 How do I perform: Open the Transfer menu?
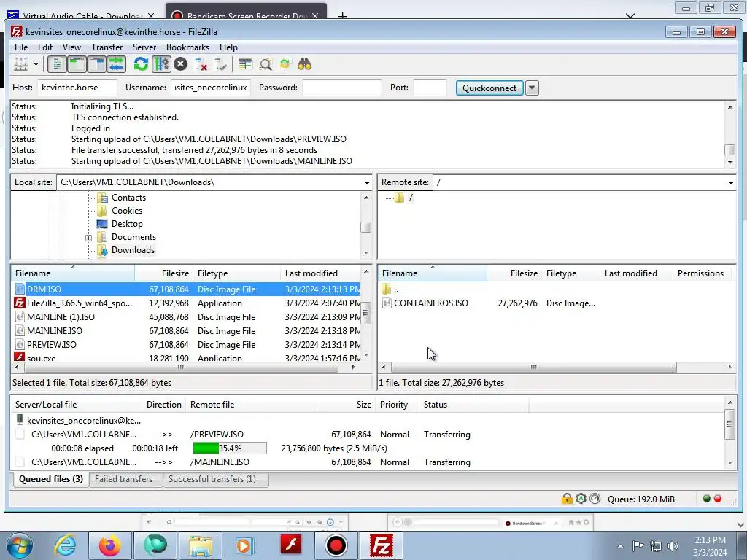point(107,47)
